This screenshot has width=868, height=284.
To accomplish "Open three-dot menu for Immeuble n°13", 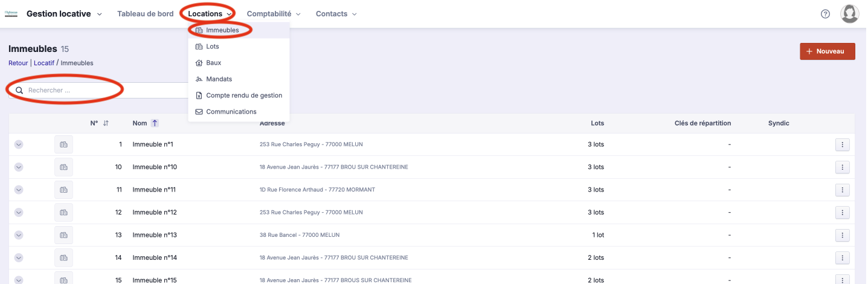I will coord(842,235).
